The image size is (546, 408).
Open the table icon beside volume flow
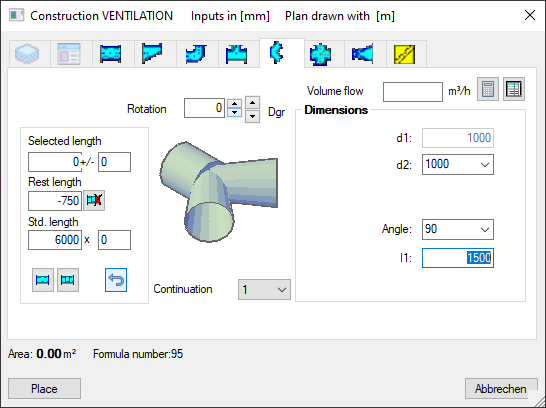click(x=514, y=89)
